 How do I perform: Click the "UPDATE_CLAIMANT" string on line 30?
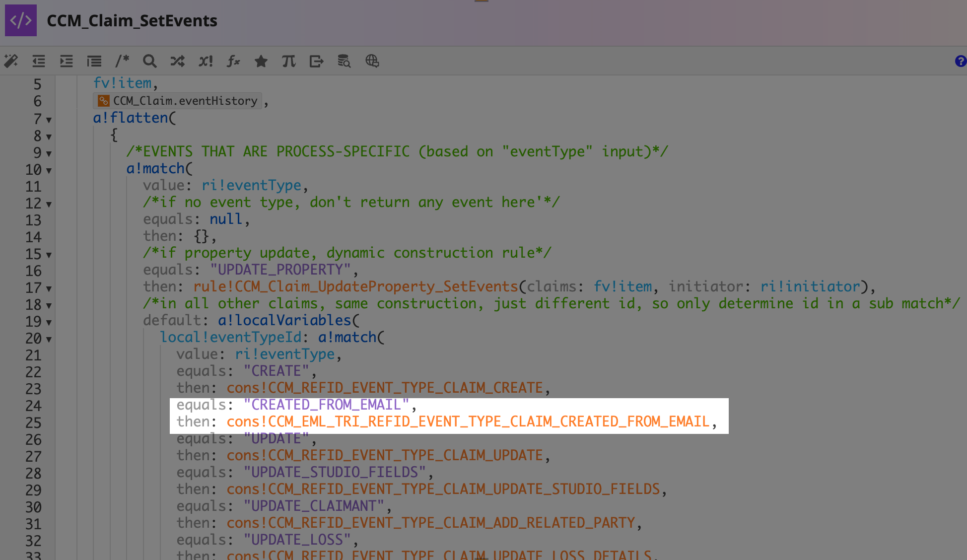click(314, 506)
